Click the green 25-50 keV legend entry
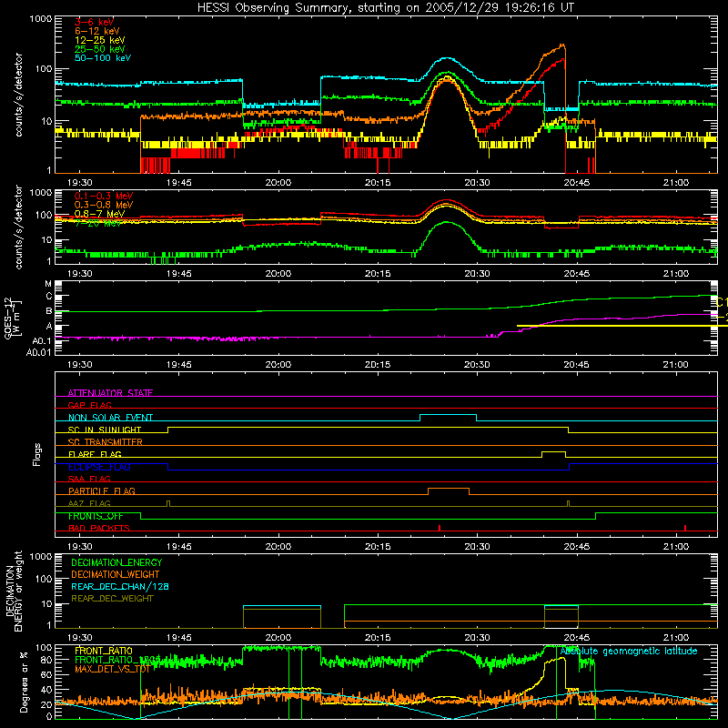This screenshot has width=728, height=728. (99, 49)
